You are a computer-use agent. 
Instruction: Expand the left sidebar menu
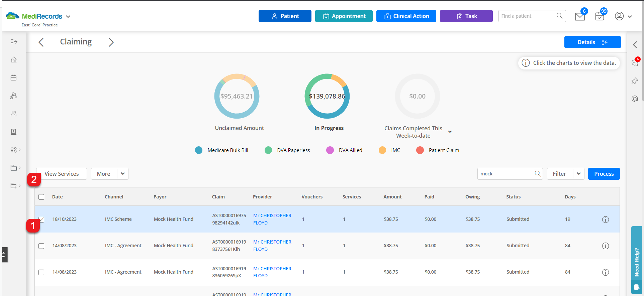click(x=14, y=42)
